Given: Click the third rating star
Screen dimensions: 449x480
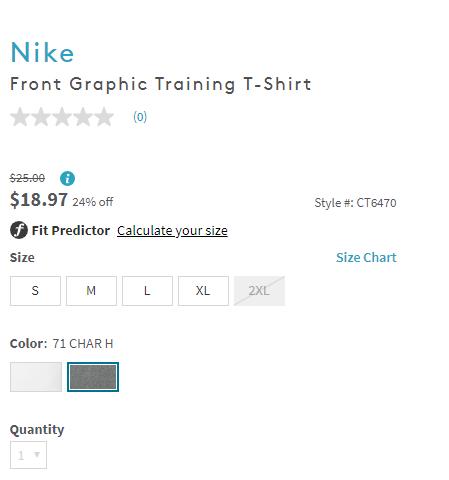Looking at the screenshot, I should [x=62, y=117].
